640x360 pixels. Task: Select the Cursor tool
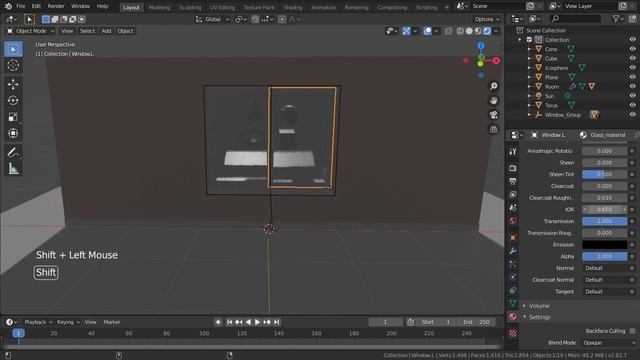tap(13, 65)
